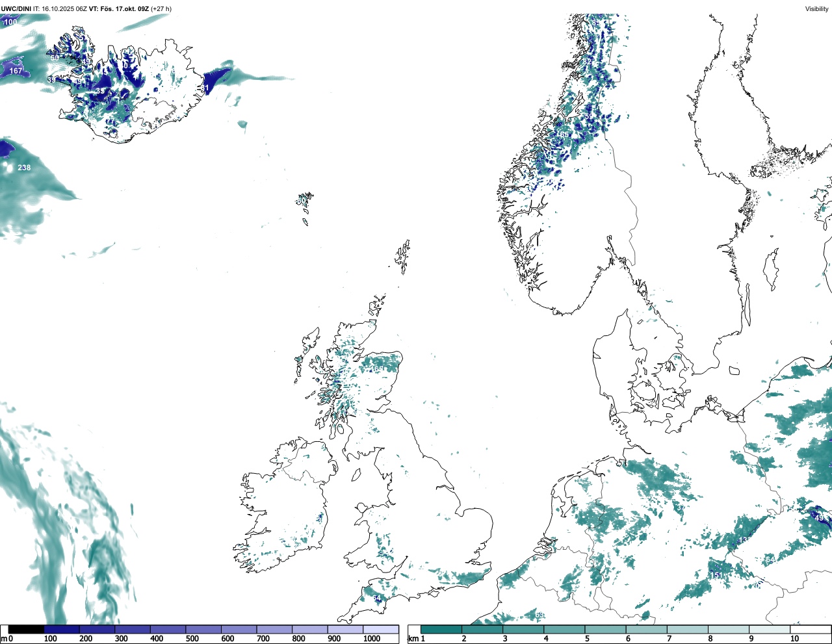832x644 pixels.
Task: Click the "m" unit label on the legend
Action: tap(4, 639)
